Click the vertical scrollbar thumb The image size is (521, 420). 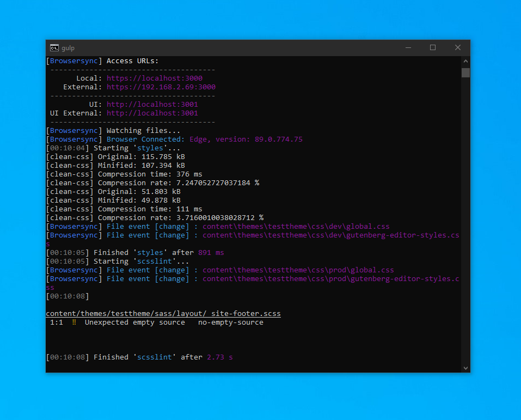tap(465, 72)
